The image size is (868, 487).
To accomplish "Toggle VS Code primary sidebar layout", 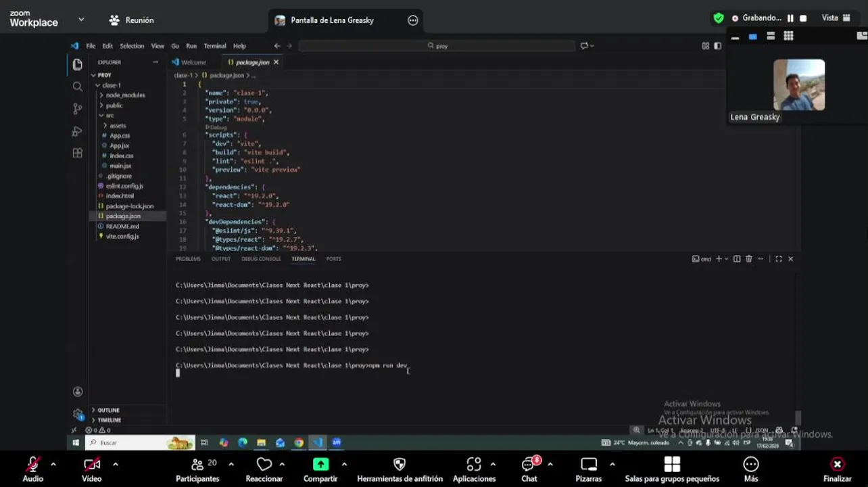I will 717,46.
